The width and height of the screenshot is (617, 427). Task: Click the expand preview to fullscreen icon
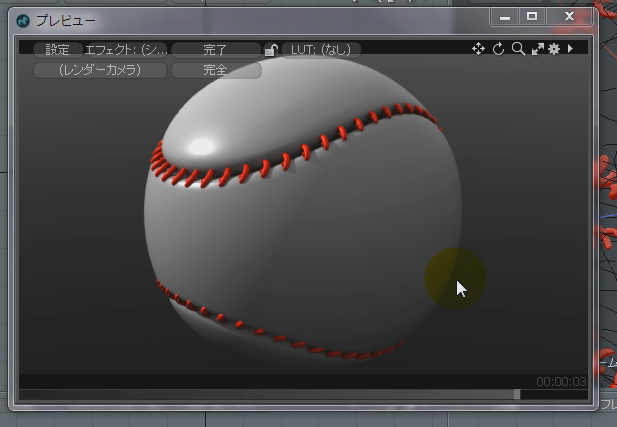537,49
